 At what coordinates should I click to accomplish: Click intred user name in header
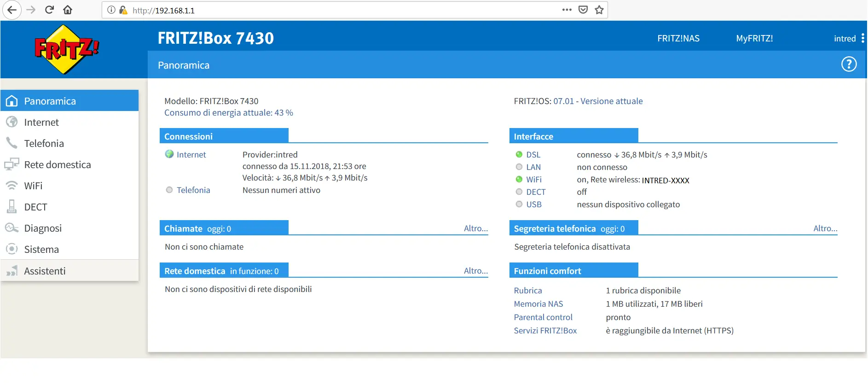[x=845, y=39]
